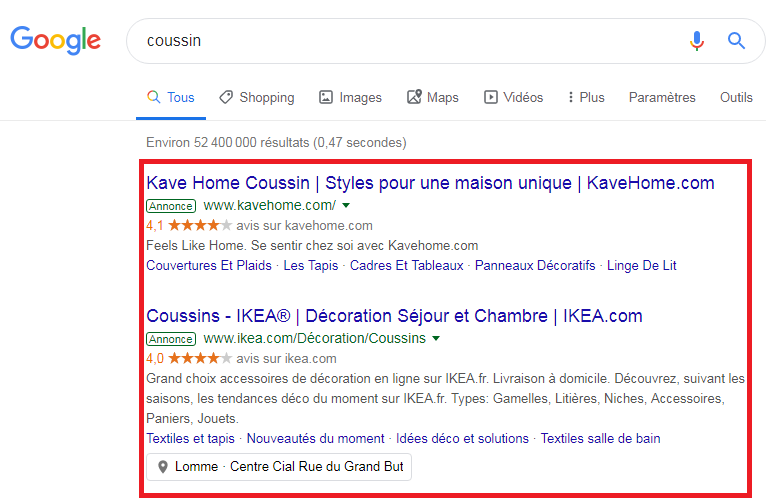
Task: Open Kave Home Coussin ad title
Action: pyautogui.click(x=430, y=183)
